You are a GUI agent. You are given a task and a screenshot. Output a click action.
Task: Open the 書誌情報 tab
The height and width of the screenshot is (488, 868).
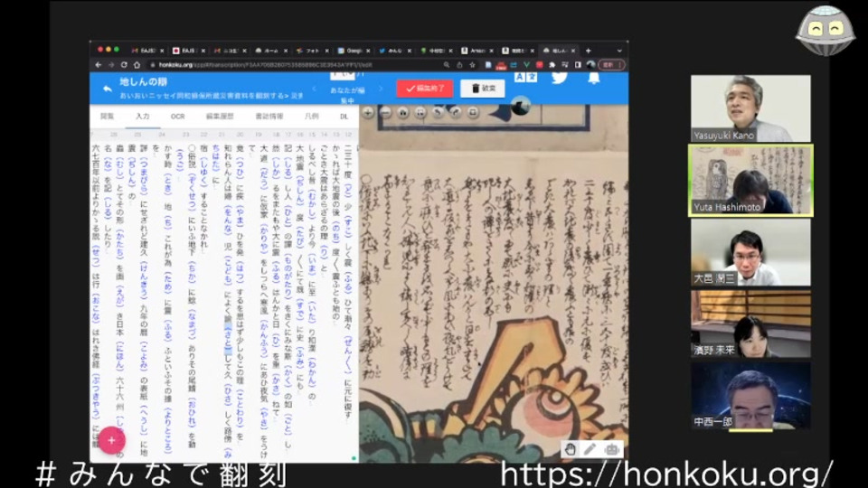click(269, 117)
